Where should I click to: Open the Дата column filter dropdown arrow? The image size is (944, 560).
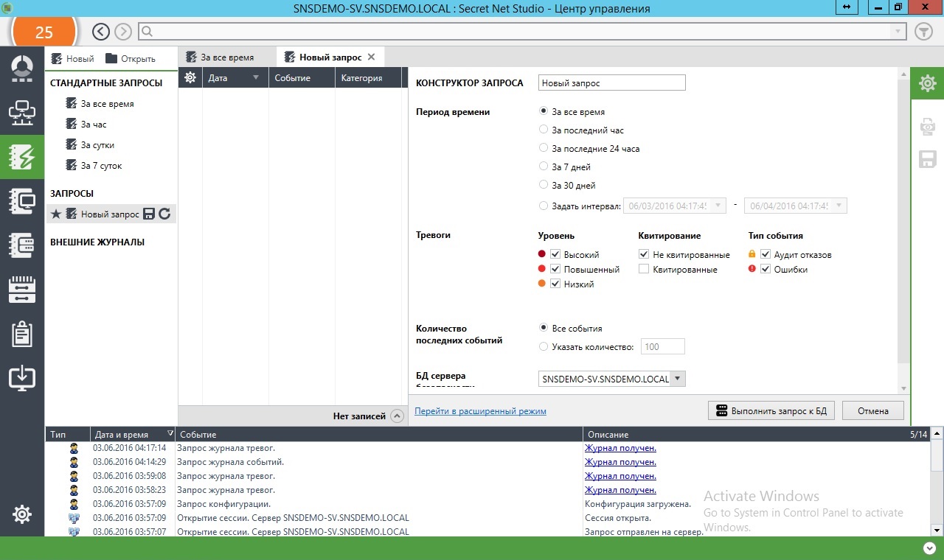pos(256,77)
